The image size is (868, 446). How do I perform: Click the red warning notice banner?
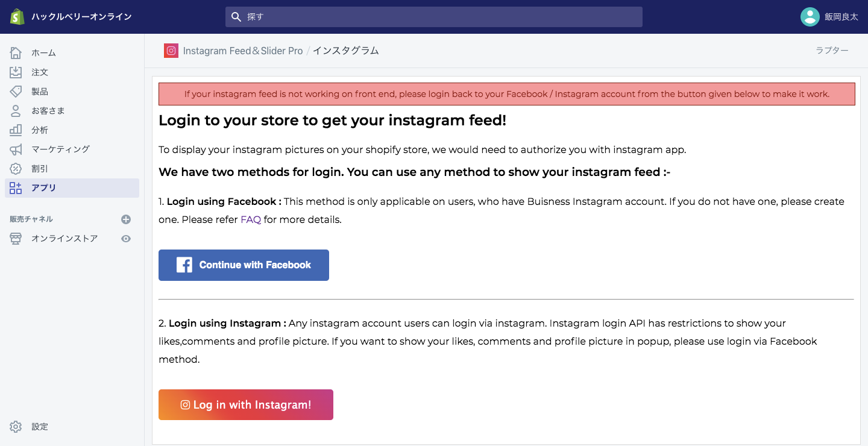507,94
